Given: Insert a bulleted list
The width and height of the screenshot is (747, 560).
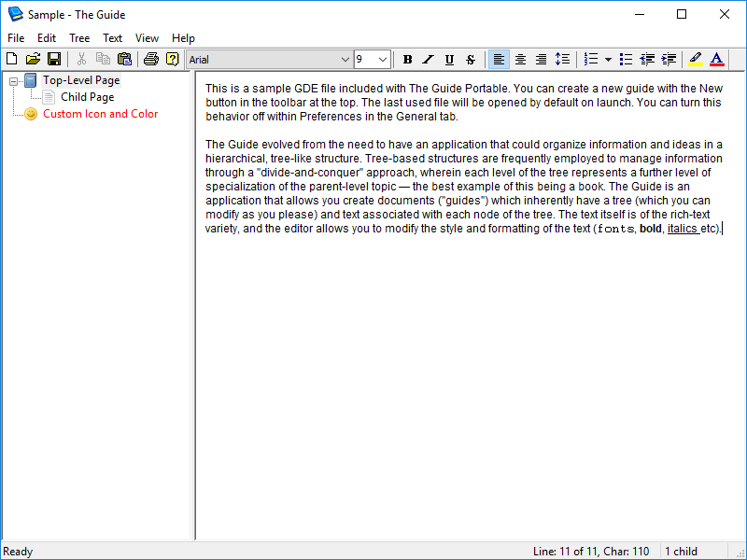Looking at the screenshot, I should coord(627,60).
